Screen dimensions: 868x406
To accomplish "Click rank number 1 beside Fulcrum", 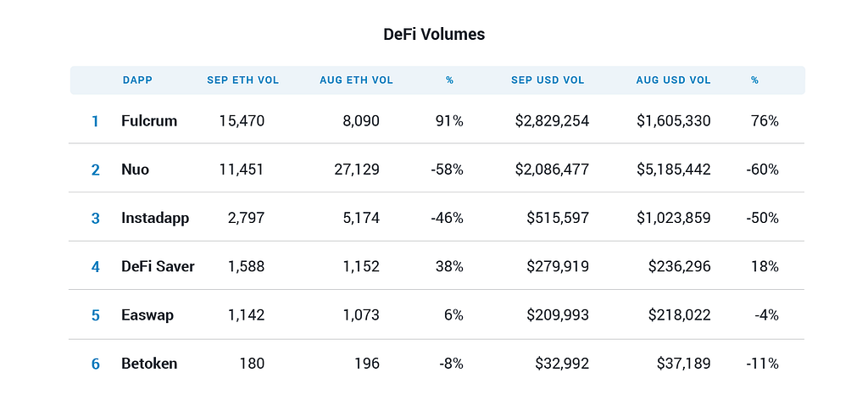I will click(95, 121).
